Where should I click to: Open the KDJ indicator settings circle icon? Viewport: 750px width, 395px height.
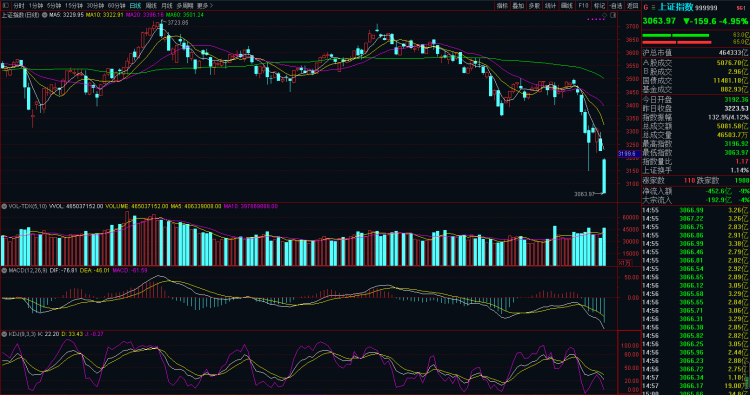pyautogui.click(x=4, y=334)
